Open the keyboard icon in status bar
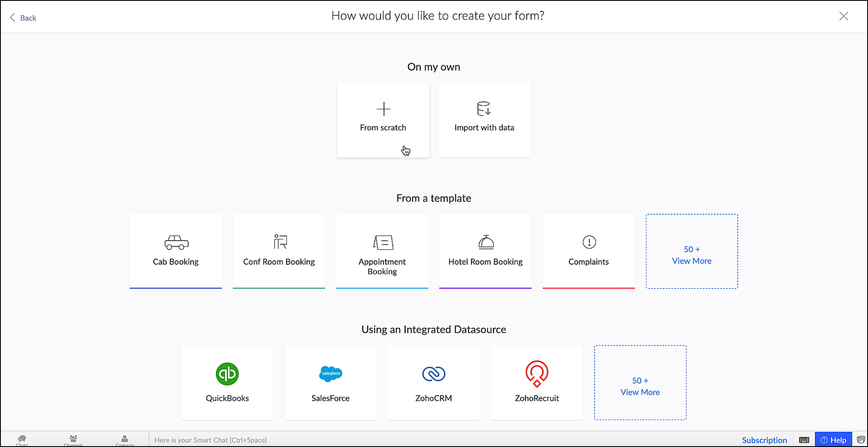 click(x=804, y=440)
